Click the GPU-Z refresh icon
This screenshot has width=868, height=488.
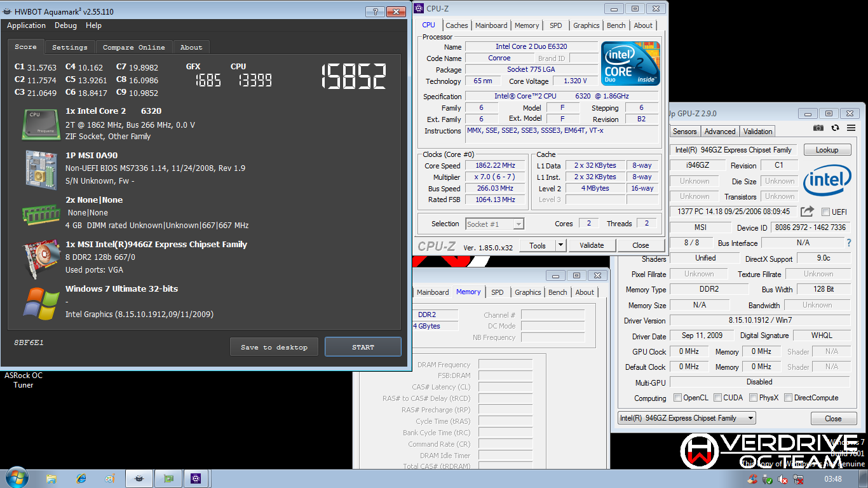[x=835, y=128]
